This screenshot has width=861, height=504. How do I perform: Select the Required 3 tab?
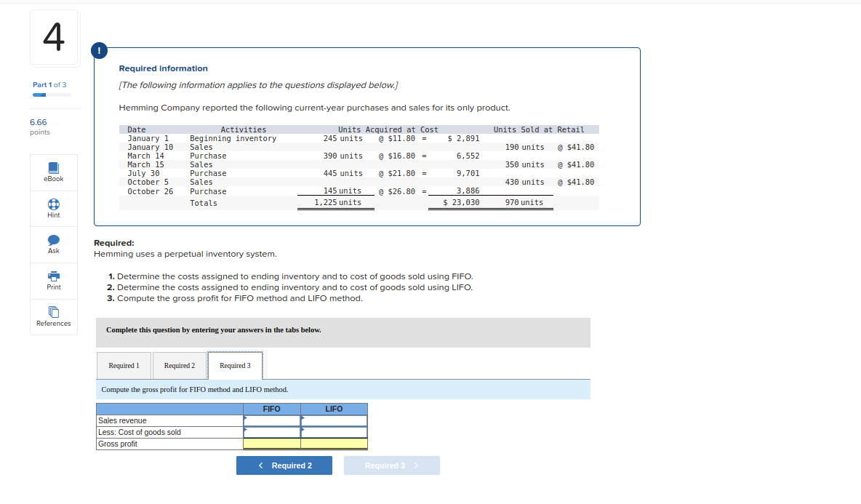[x=235, y=366]
